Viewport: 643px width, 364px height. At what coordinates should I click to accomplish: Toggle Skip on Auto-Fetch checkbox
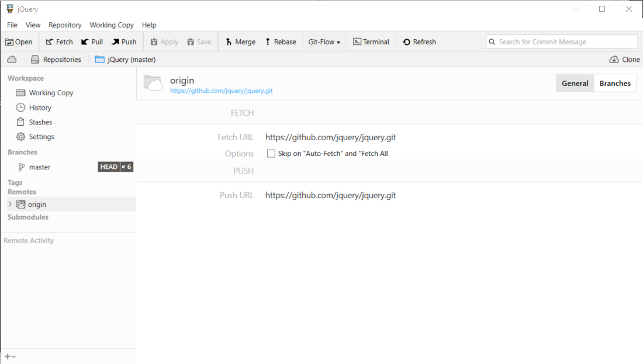click(271, 153)
